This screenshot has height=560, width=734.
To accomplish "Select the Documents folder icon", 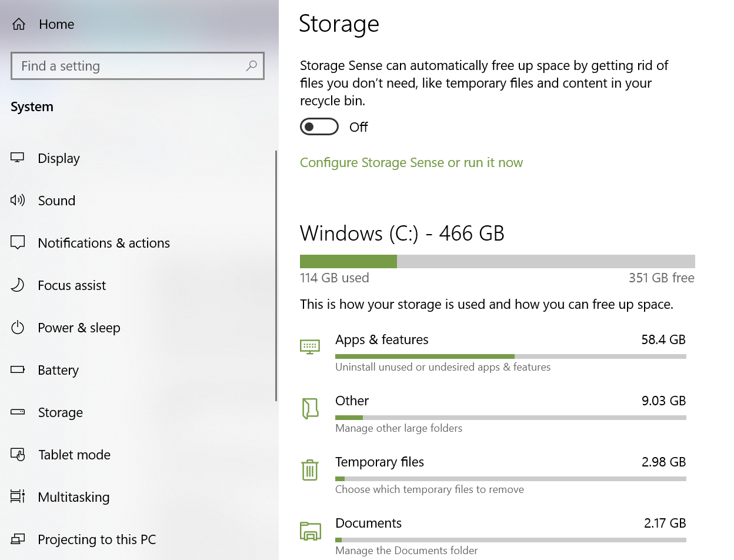I will point(310,530).
